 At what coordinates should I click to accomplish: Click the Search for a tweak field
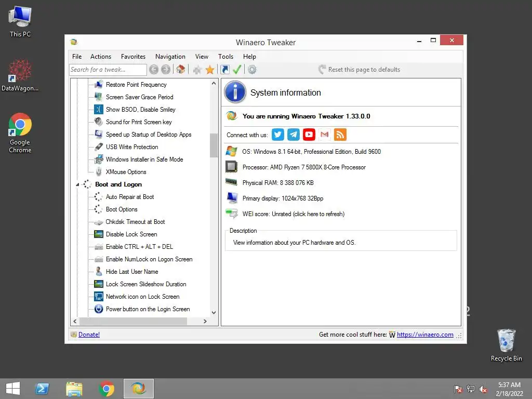pos(108,70)
